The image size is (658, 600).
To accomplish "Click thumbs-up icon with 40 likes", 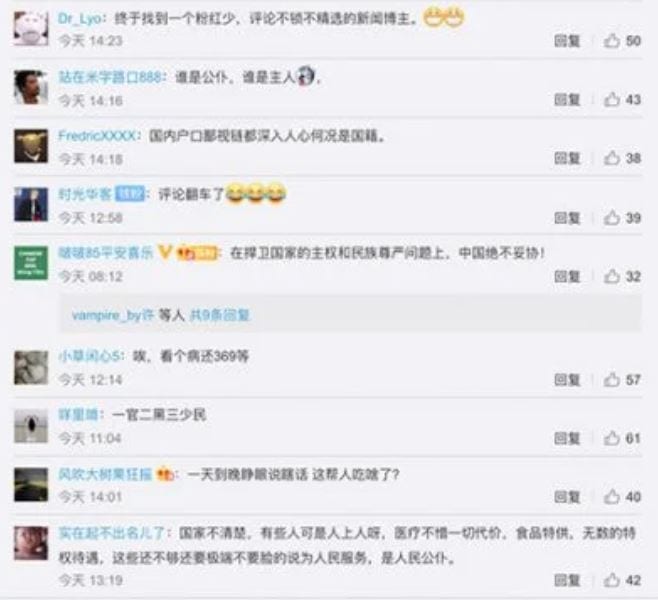I will [611, 497].
